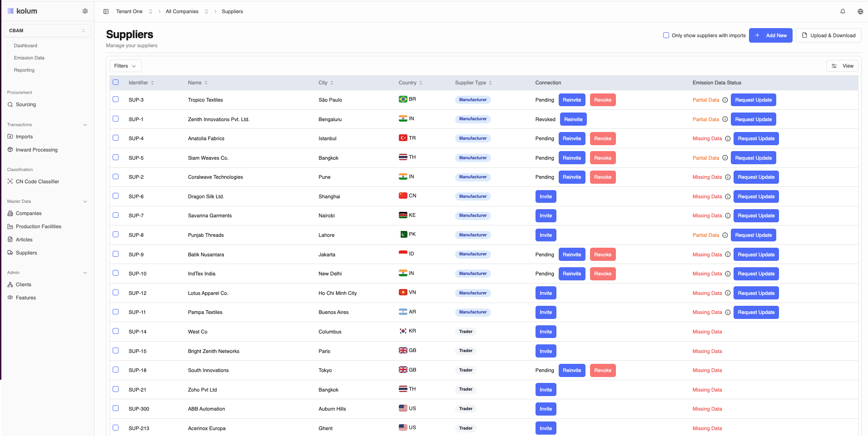Open settings gear next to kolum logo

pos(85,11)
